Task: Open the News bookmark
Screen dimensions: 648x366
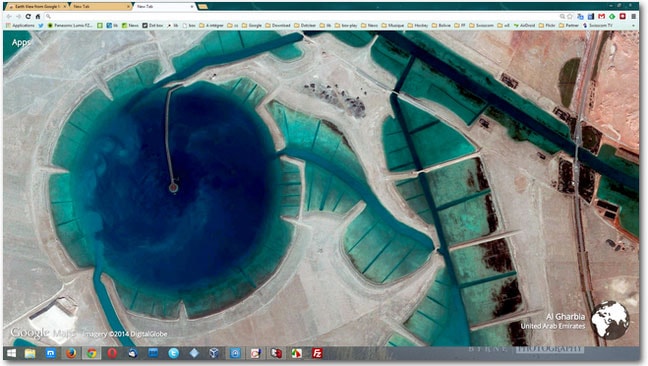Action: pyautogui.click(x=131, y=26)
